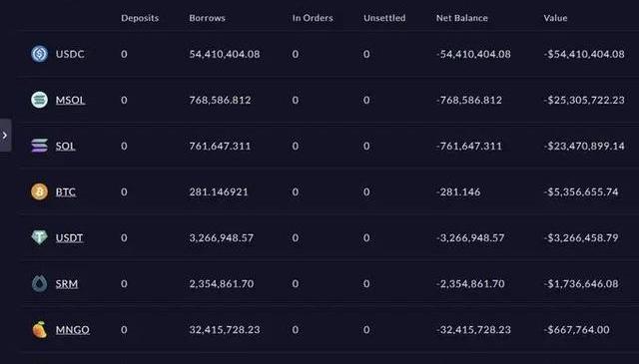Open the SOL market link

pyautogui.click(x=65, y=146)
